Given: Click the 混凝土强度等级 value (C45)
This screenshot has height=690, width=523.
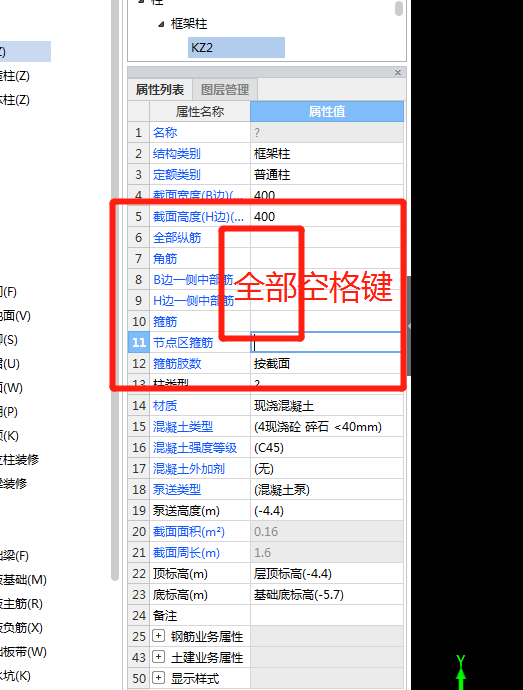Looking at the screenshot, I should (327, 448).
